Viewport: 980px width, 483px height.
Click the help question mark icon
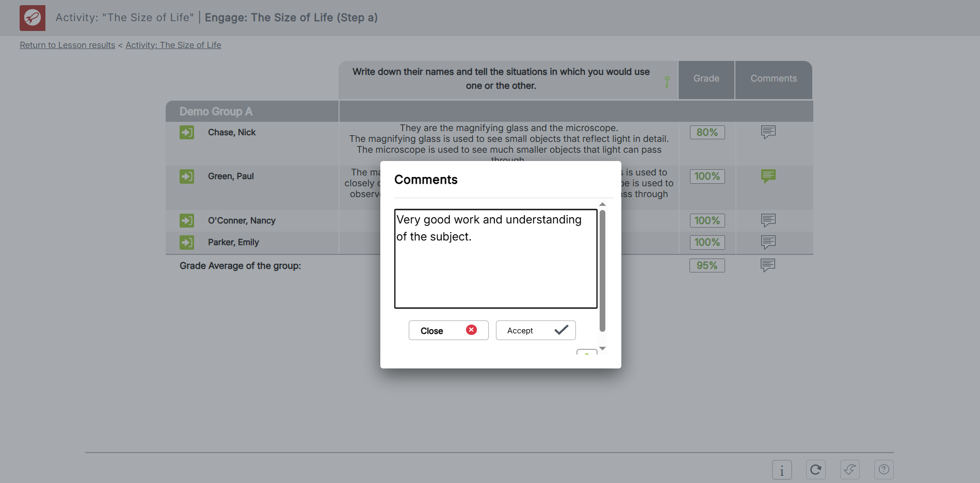click(x=883, y=470)
